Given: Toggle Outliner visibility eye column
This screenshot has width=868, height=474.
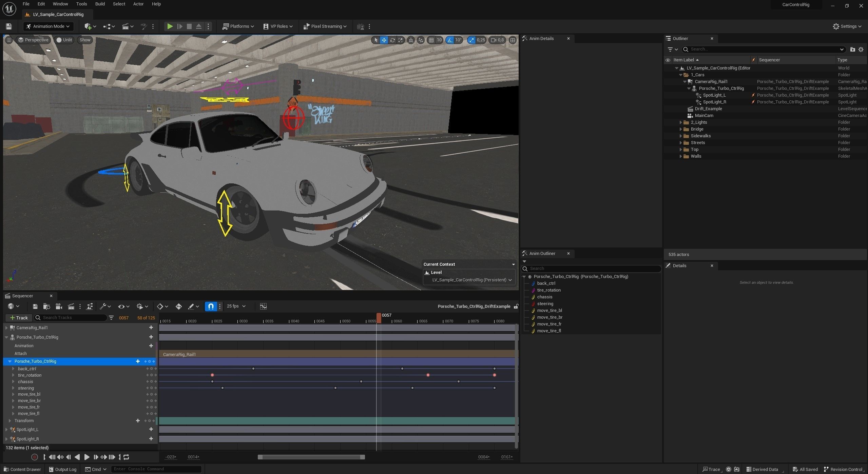Looking at the screenshot, I should click(x=668, y=60).
